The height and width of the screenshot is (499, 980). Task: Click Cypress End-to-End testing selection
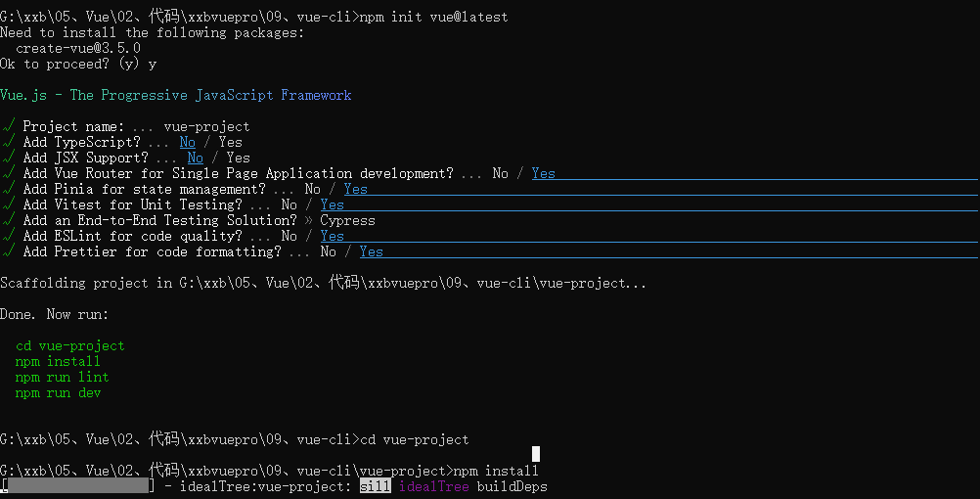347,220
